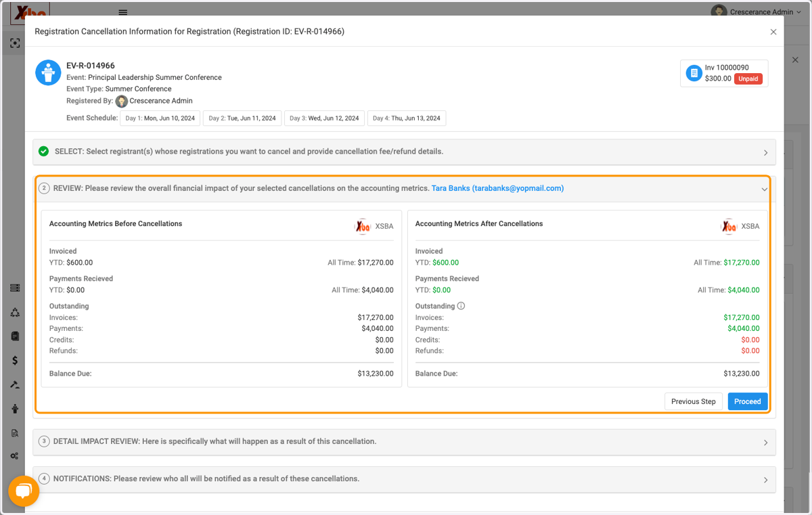The width and height of the screenshot is (812, 515).
Task: Open the Crescerance Admin user dropdown
Action: point(756,12)
